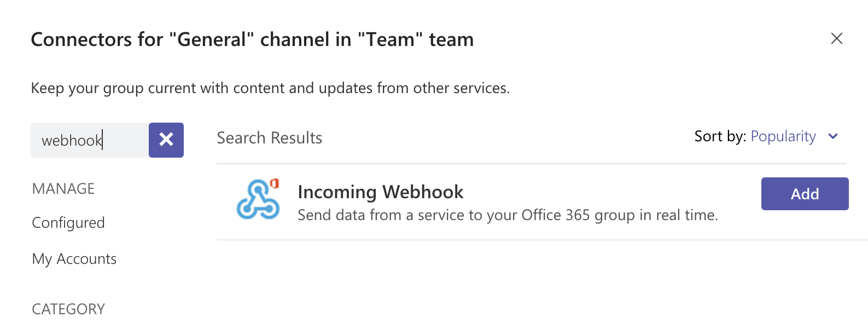Screen dimensions: 868x323
Task: Add the Incoming Webhook connector
Action: tap(805, 194)
